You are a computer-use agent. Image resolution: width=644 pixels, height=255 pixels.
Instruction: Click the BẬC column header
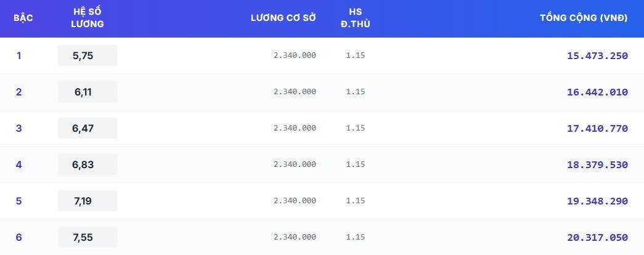click(x=23, y=18)
